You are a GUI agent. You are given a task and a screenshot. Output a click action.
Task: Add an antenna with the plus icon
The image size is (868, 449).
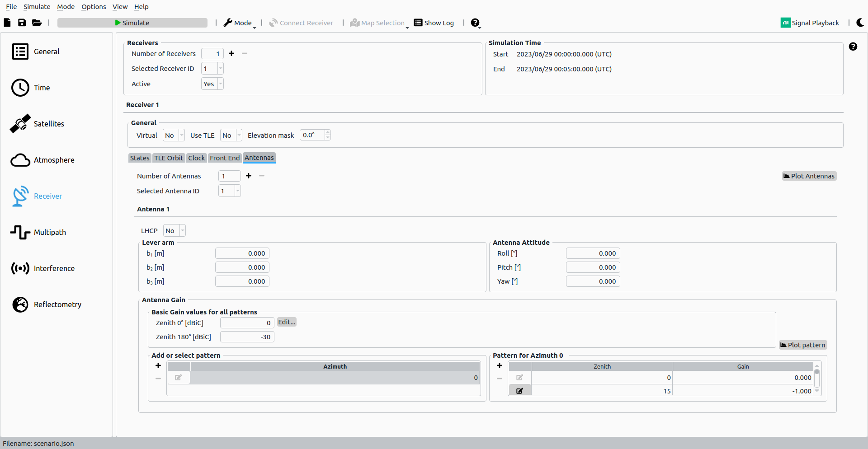point(249,176)
